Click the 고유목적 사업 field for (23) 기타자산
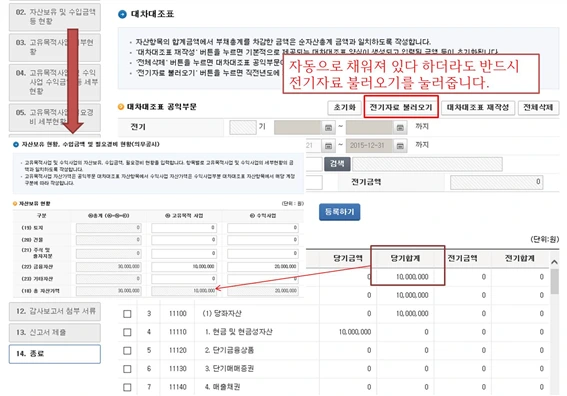The image size is (567, 396). pos(184,278)
